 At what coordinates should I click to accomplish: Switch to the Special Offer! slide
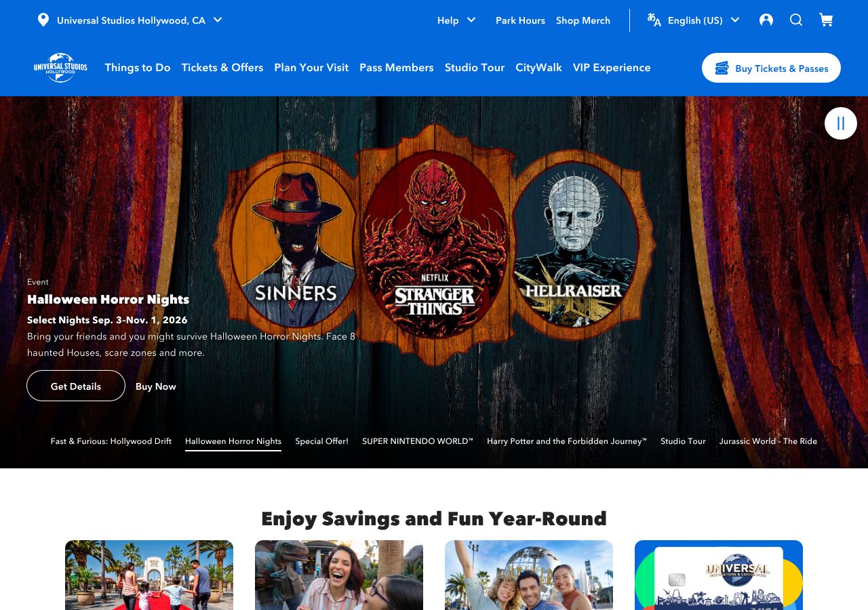(321, 441)
